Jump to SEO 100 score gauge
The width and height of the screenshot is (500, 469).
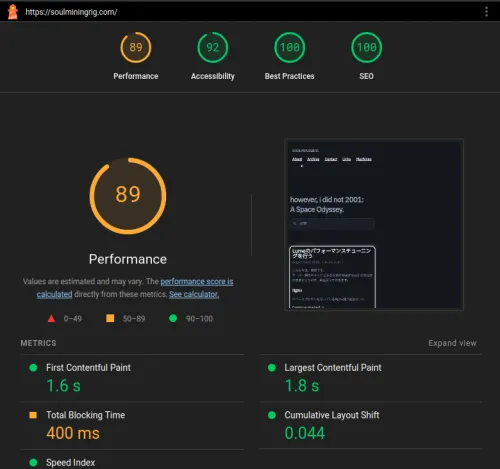366,56
